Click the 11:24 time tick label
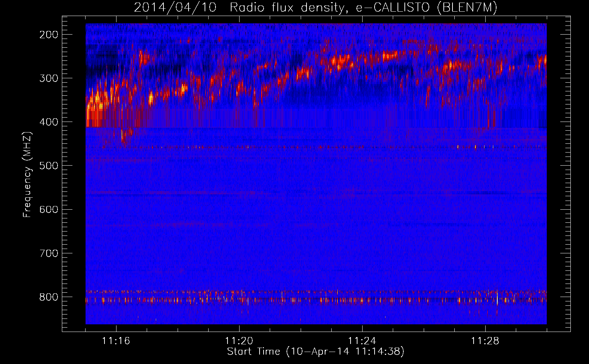589x364 pixels. click(362, 341)
